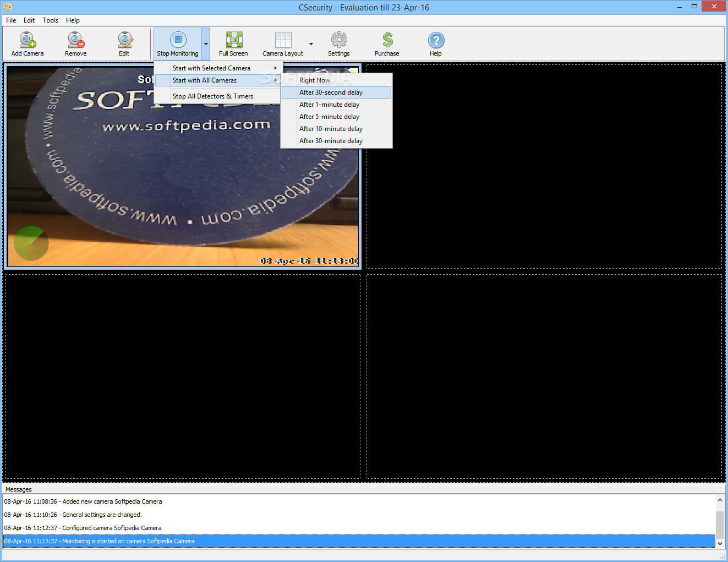Viewport: 728px width, 562px height.
Task: Select Right Now option
Action: point(336,80)
